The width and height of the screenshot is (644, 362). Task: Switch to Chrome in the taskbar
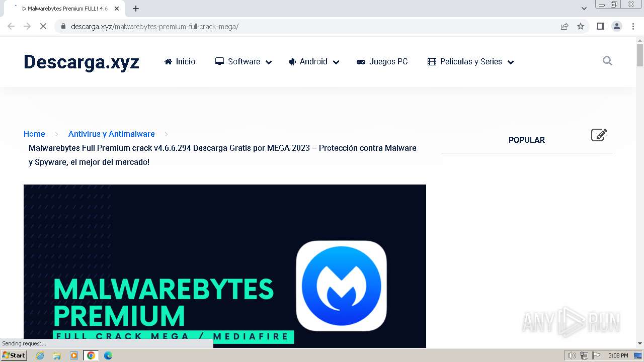[x=91, y=355]
